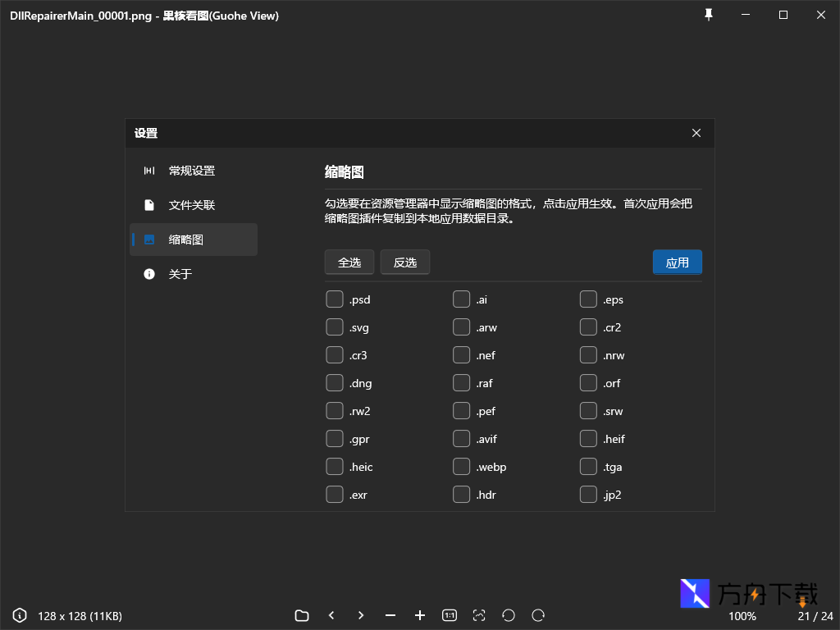Click the image info icon showing 128 x 128
Viewport: 840px width, 630px height.
point(19,615)
